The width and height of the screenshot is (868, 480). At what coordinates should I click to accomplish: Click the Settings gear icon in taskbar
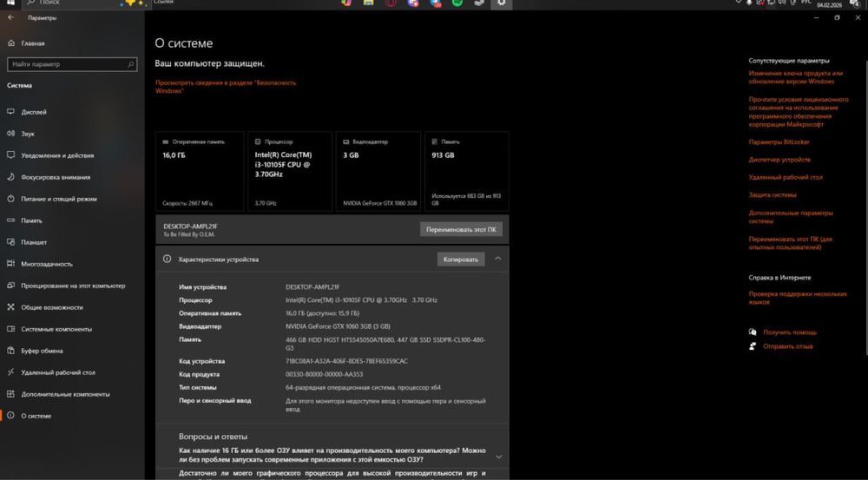coord(502,3)
